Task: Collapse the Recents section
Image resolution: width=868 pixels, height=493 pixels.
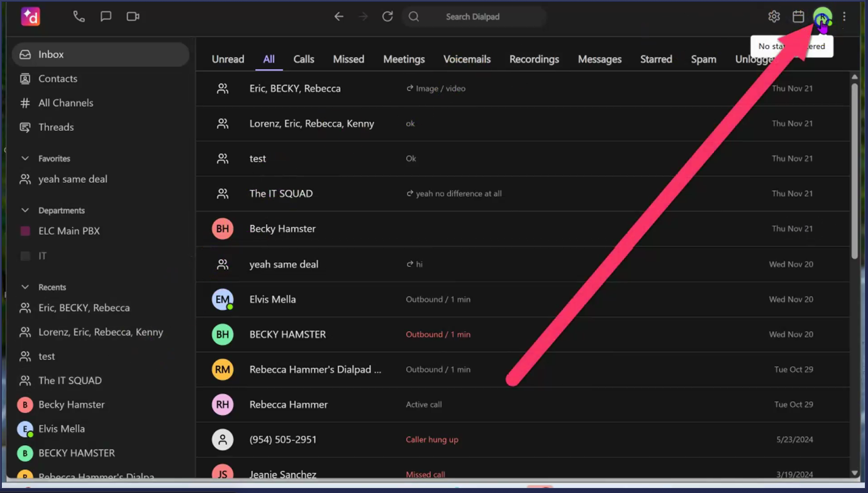Action: coord(25,287)
